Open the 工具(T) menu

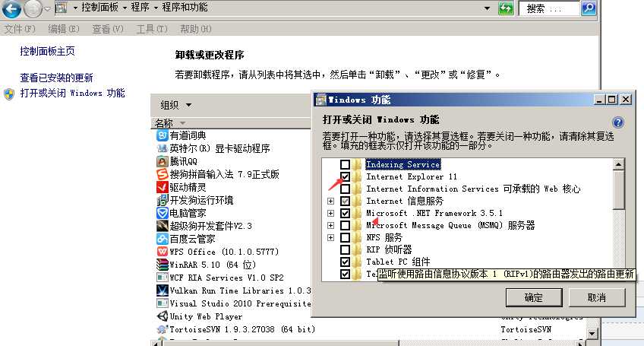(x=152, y=29)
